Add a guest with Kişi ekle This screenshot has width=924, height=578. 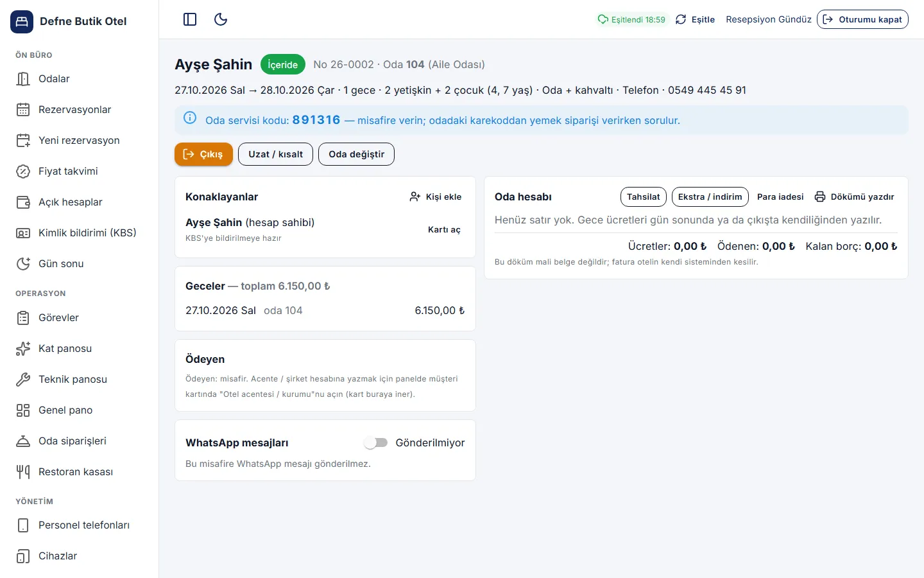(x=436, y=197)
